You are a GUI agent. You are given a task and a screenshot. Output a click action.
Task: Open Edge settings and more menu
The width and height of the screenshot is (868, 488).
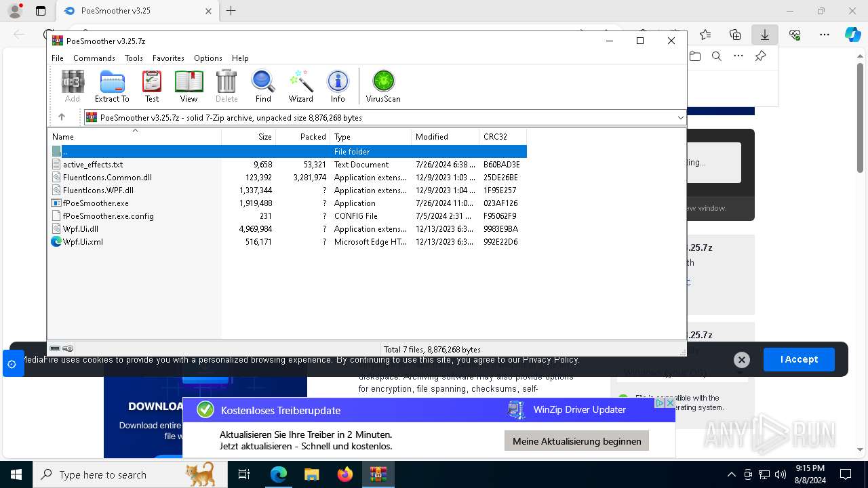pos(824,35)
